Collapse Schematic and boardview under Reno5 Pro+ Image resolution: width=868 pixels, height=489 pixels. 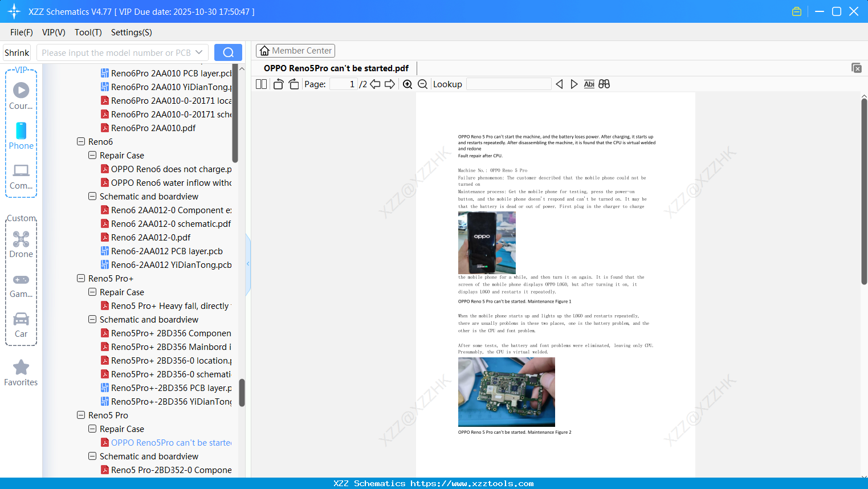tap(92, 319)
